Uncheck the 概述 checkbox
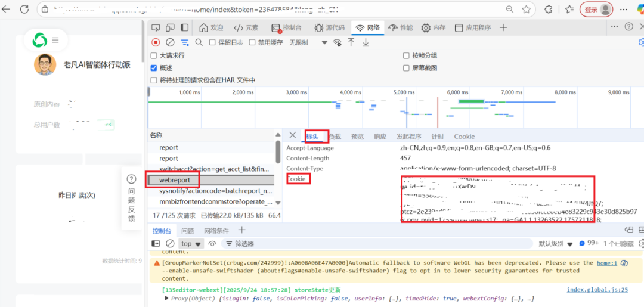644x307 pixels. coord(154,68)
